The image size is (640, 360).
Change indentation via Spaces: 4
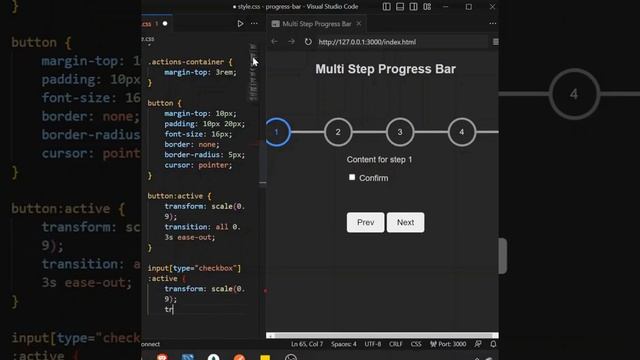click(x=344, y=344)
